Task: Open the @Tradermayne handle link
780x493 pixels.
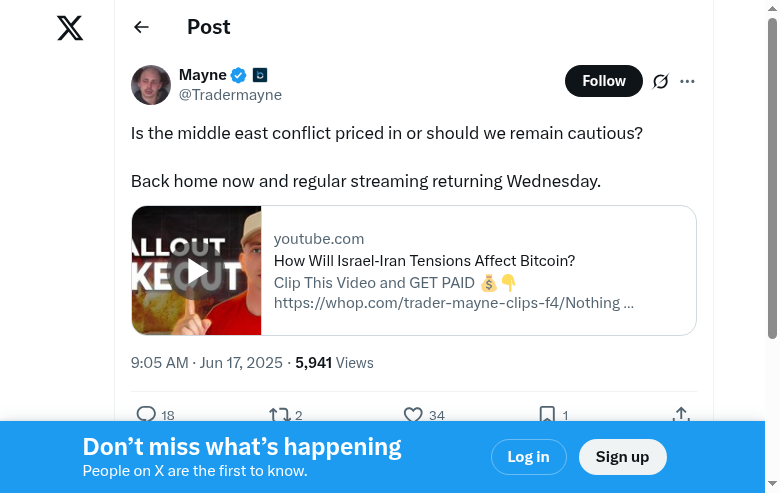Action: tap(230, 95)
